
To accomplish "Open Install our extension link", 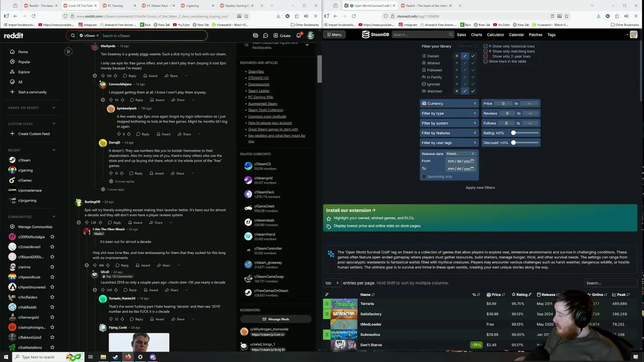I will tap(351, 210).
